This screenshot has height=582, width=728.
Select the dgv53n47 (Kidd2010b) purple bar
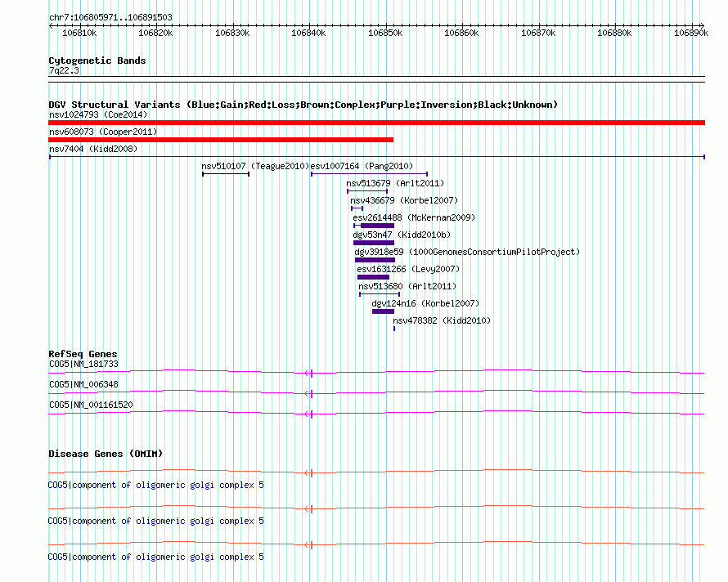[374, 243]
